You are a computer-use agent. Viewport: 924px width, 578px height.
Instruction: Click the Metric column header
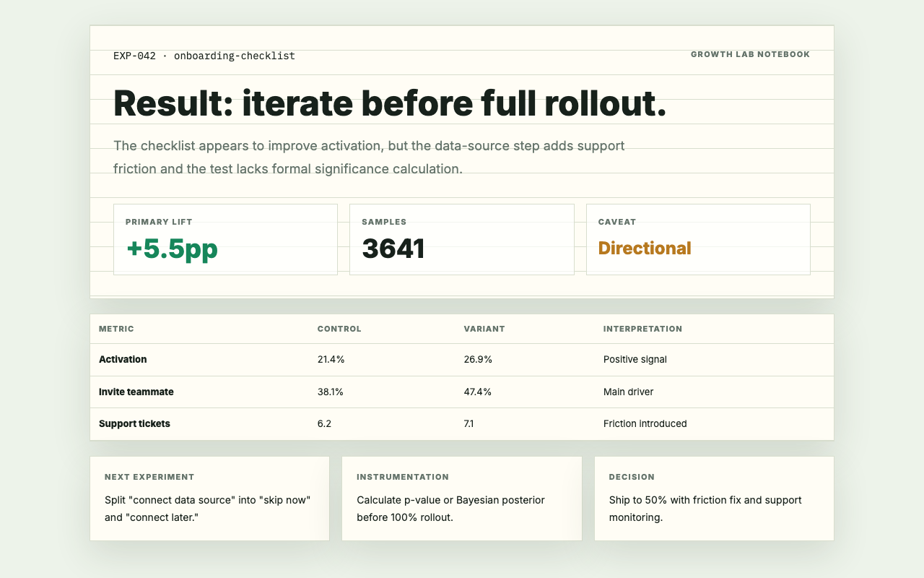tap(116, 329)
